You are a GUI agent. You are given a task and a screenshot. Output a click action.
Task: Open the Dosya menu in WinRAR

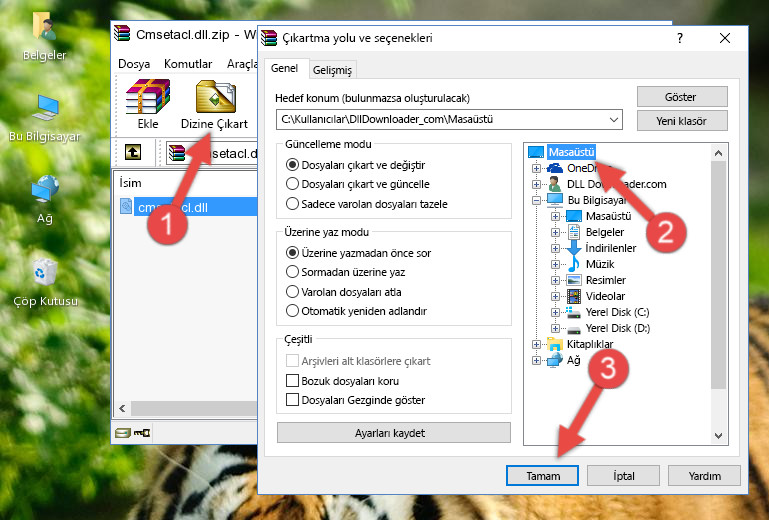(134, 64)
